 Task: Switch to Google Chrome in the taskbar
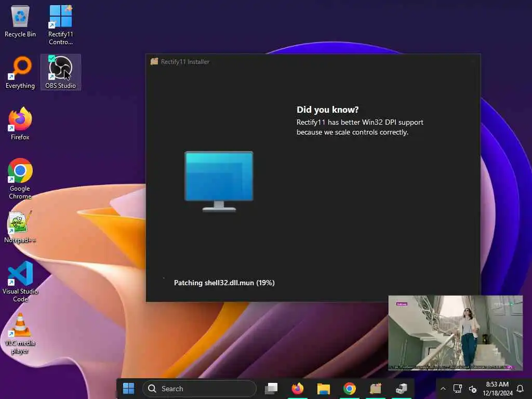[x=350, y=389]
